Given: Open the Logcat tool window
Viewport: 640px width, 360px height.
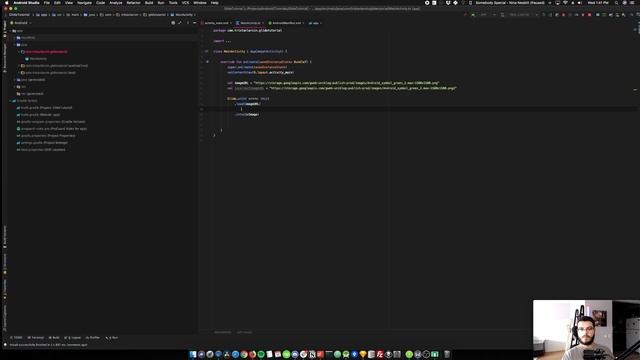Looking at the screenshot, I should click(x=73, y=338).
